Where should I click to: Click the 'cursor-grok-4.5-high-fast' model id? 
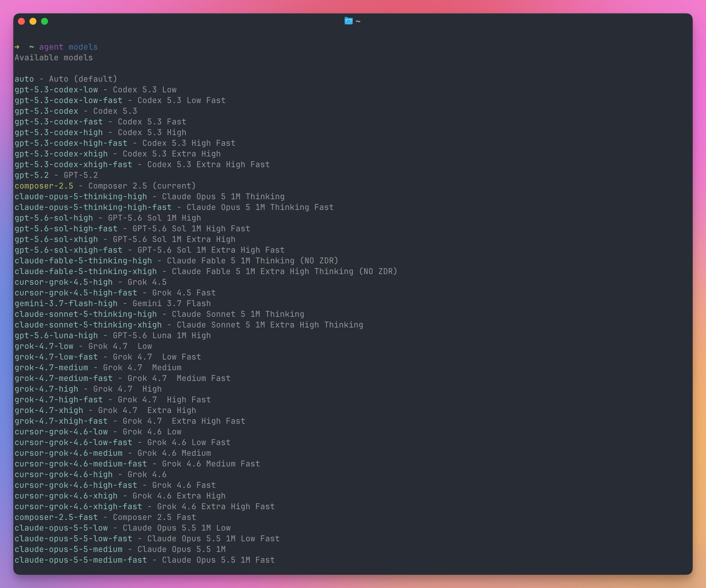coord(76,293)
